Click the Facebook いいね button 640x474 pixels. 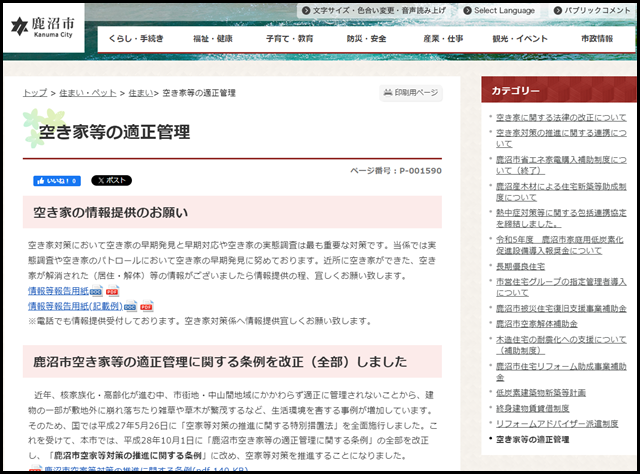click(x=57, y=181)
